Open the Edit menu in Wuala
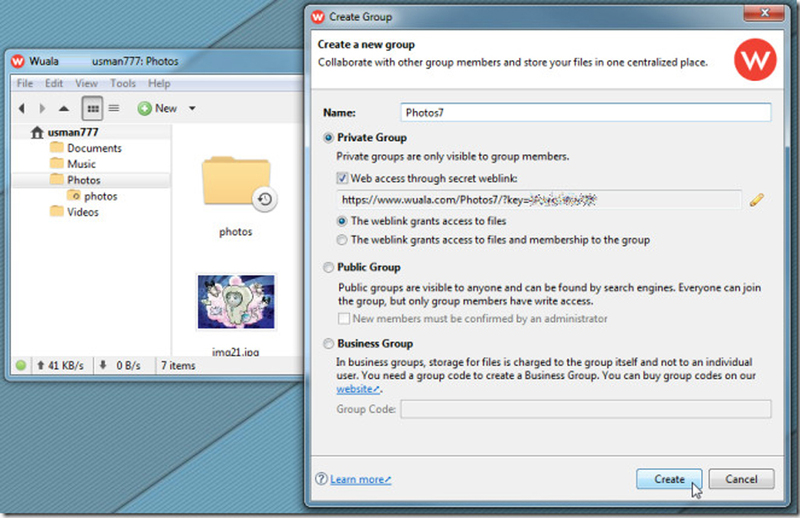The width and height of the screenshot is (800, 518). 54,83
